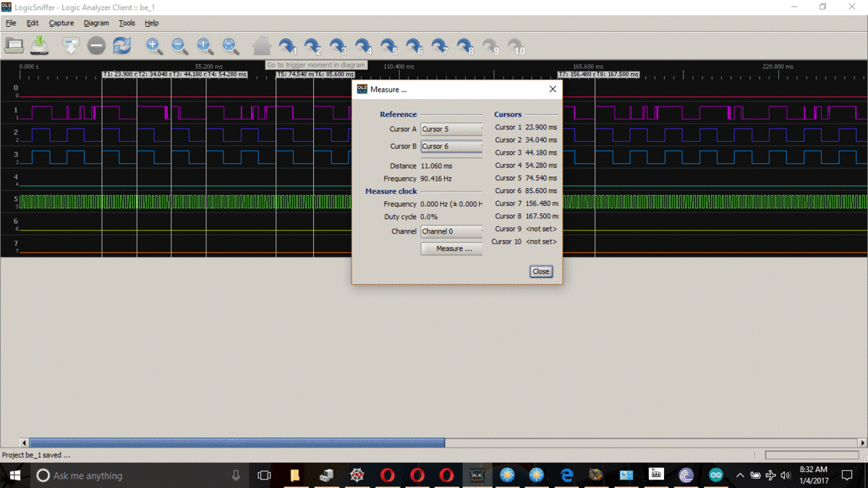The width and height of the screenshot is (868, 488).
Task: Open the Diagram menu
Action: pos(96,23)
